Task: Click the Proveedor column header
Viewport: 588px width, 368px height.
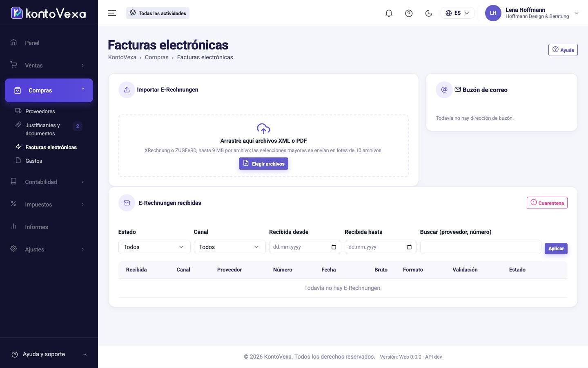Action: point(229,269)
